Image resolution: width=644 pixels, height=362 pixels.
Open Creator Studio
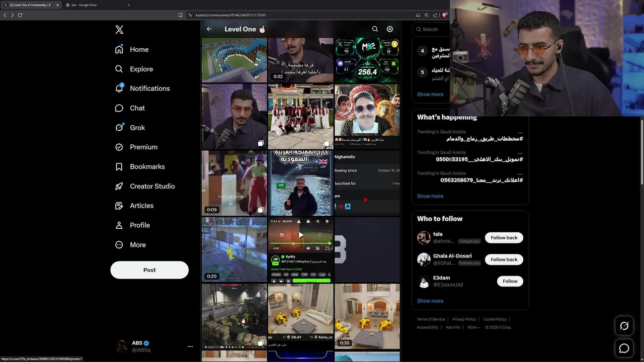coord(145,186)
